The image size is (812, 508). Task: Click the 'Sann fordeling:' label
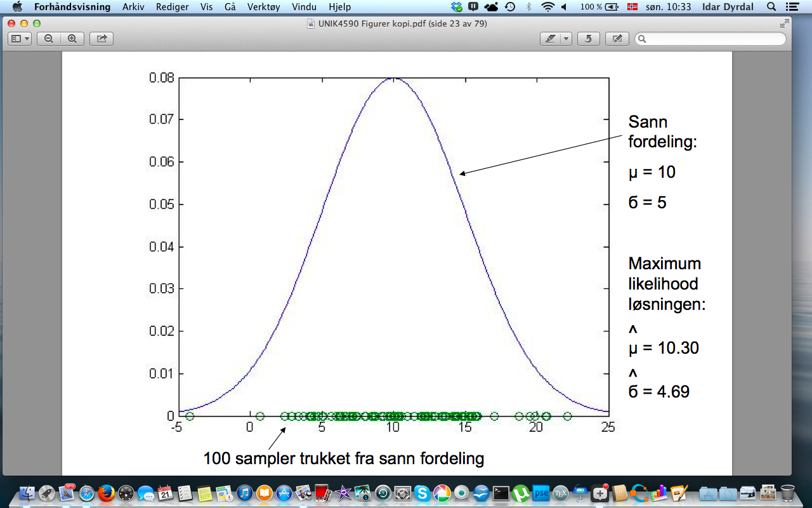662,132
